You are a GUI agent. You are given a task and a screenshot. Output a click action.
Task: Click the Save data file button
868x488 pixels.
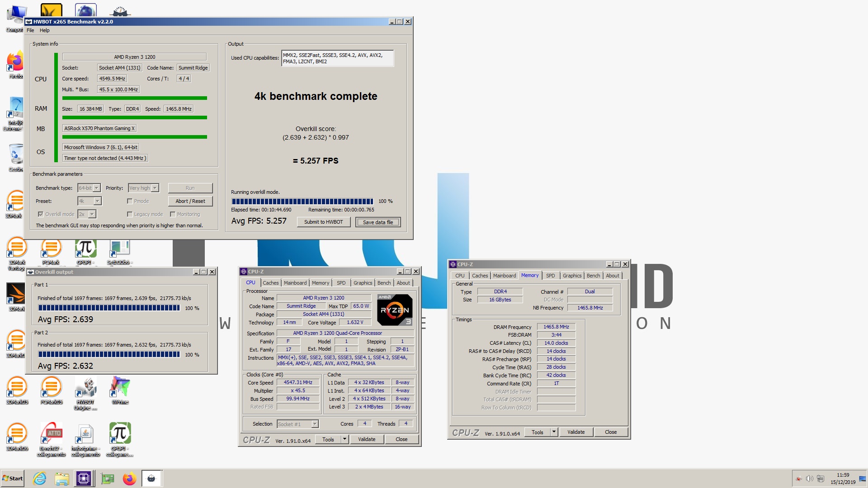pyautogui.click(x=378, y=222)
